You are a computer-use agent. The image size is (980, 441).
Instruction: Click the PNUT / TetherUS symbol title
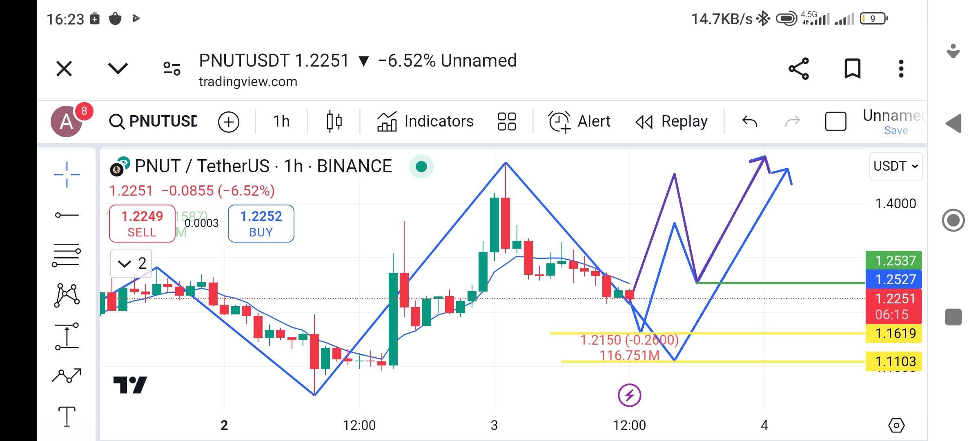pos(263,166)
